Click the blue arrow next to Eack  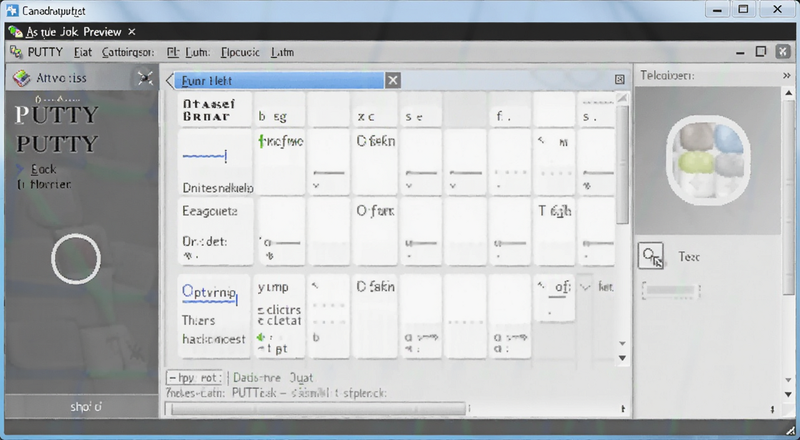tap(20, 169)
